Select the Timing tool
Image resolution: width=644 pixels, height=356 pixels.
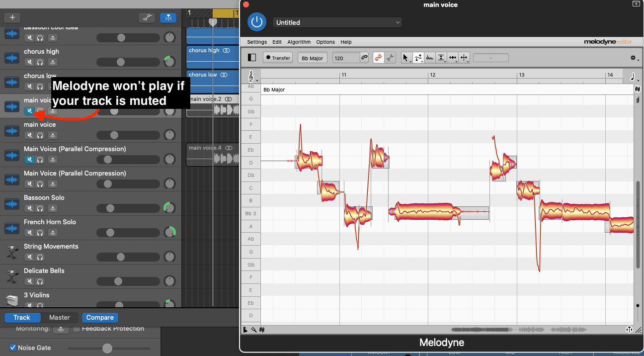[453, 58]
